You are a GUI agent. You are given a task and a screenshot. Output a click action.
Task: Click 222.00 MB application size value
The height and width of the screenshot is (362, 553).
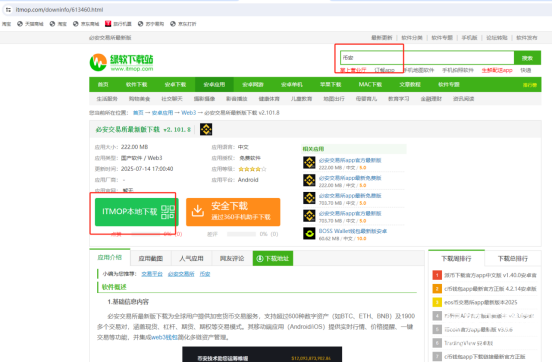tap(134, 147)
